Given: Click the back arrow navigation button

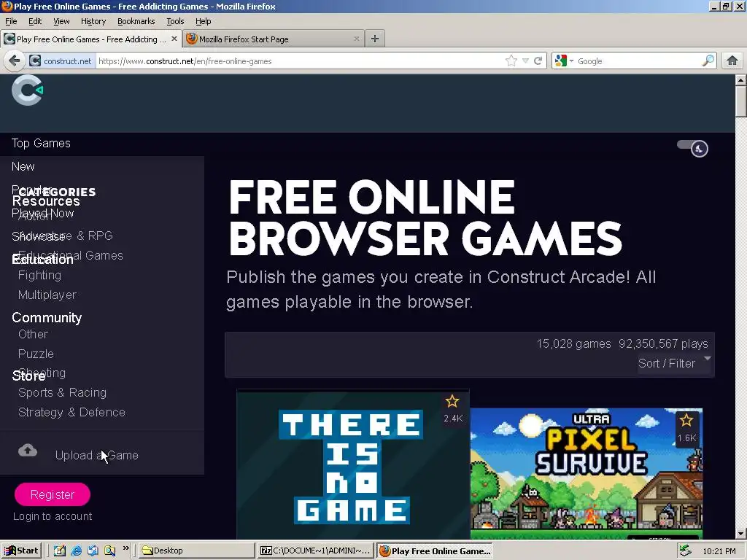Looking at the screenshot, I should [x=15, y=61].
